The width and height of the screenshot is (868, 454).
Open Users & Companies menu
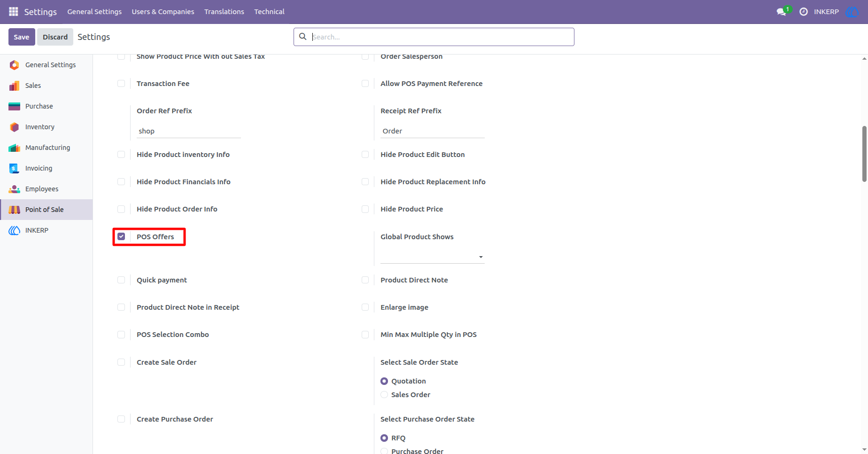point(163,12)
